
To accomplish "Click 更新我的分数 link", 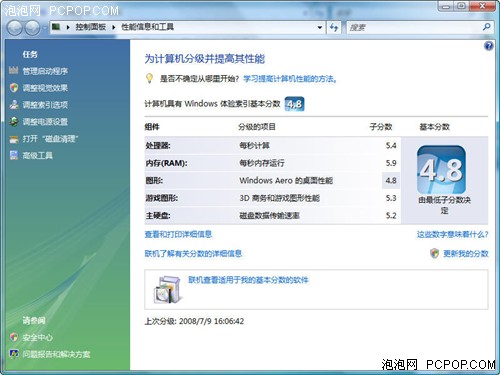I will point(466,254).
